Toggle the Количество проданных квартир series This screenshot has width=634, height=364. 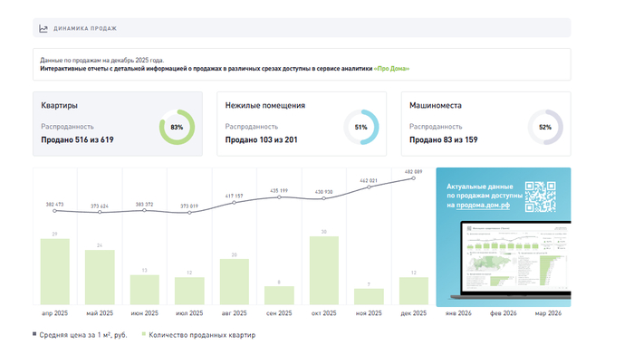pos(201,335)
